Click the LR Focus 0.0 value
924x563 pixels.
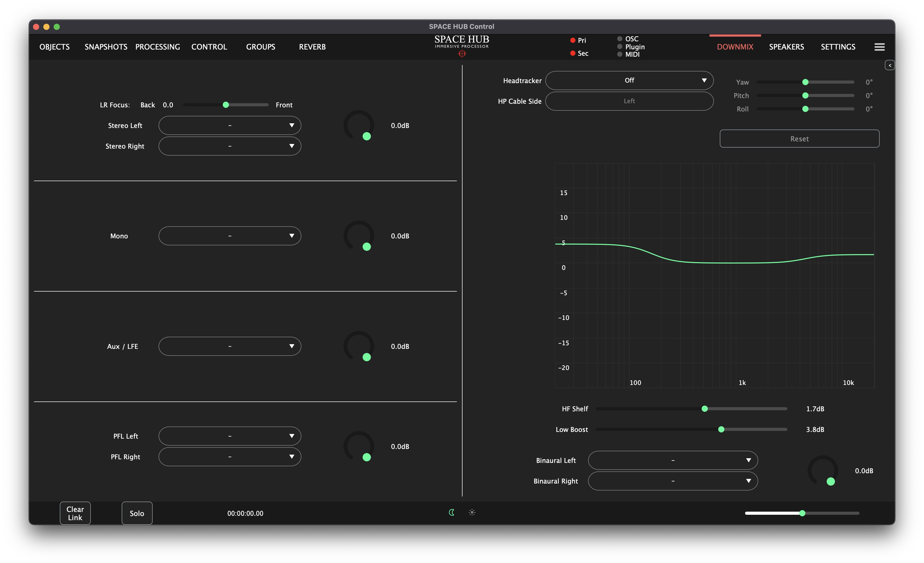point(168,105)
